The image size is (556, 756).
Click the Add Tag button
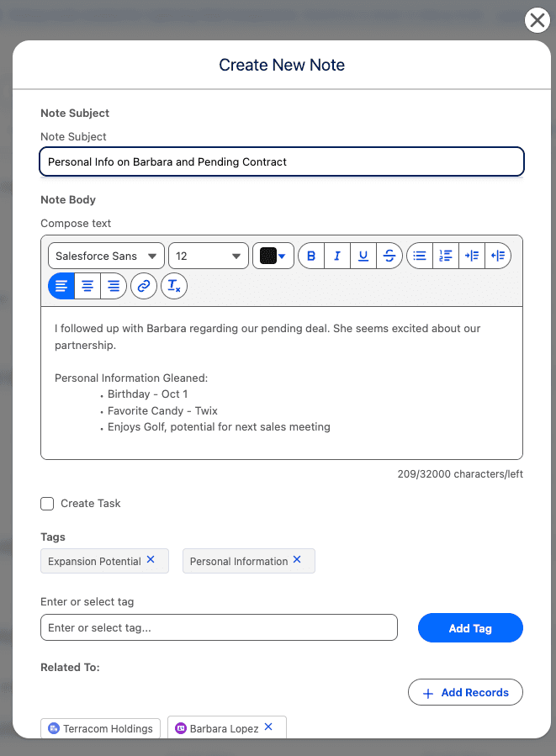(470, 628)
